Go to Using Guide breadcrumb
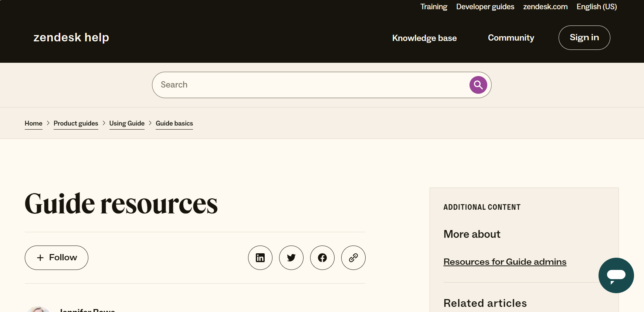Viewport: 644px width, 312px height. coord(127,123)
